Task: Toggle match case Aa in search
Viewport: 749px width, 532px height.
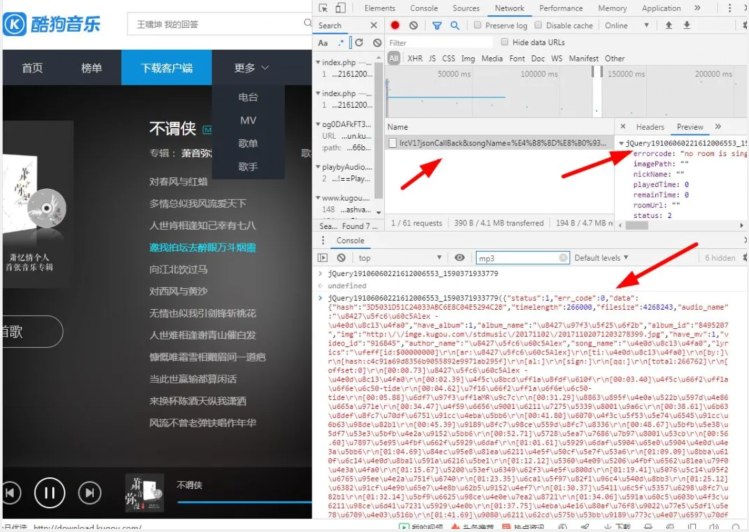Action: 323,43
